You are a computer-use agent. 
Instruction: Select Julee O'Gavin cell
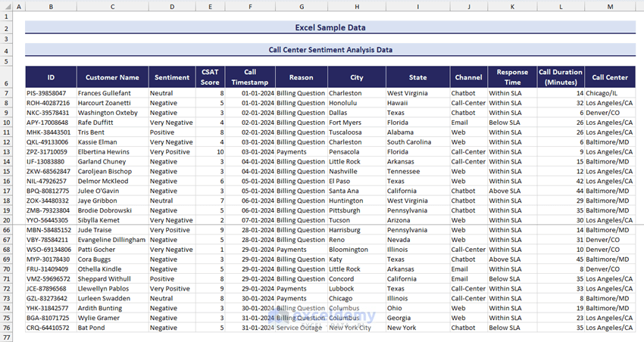pos(113,191)
